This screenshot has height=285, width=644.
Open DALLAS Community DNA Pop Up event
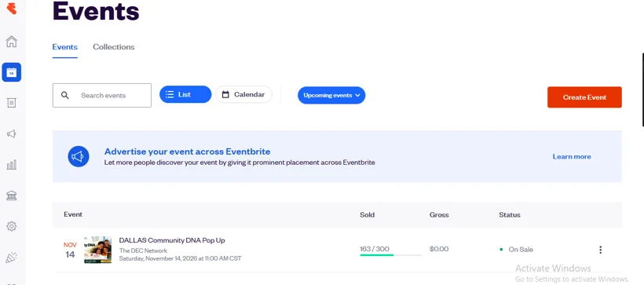(x=172, y=240)
